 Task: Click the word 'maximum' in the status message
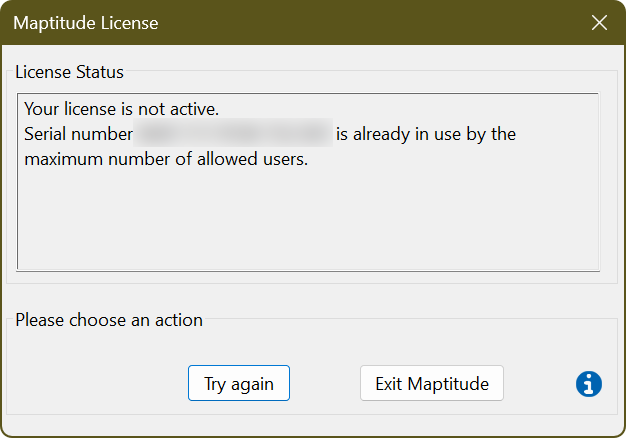click(x=58, y=158)
